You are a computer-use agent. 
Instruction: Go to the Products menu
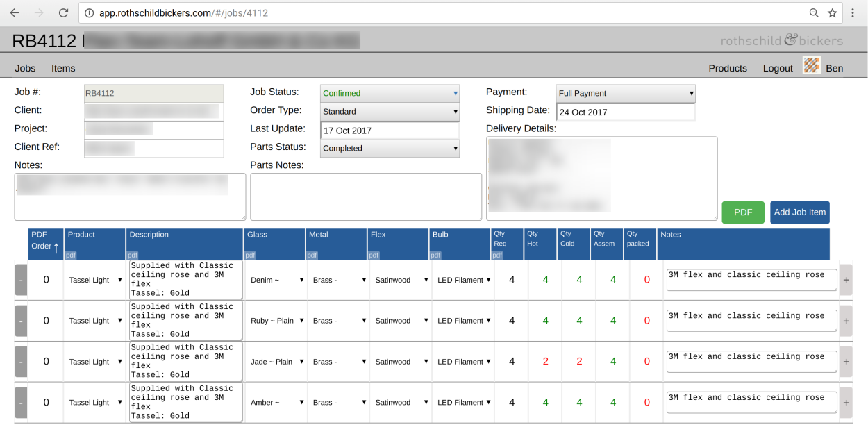pos(727,68)
